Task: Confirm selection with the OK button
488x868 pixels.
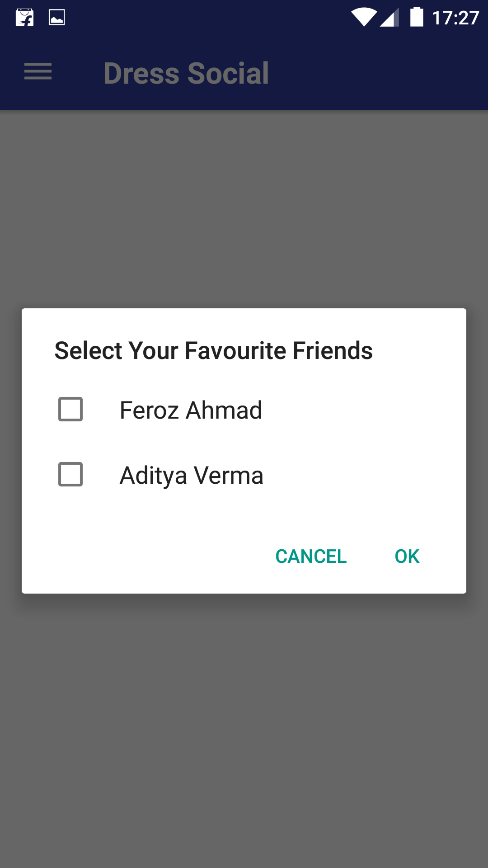Action: 407,557
